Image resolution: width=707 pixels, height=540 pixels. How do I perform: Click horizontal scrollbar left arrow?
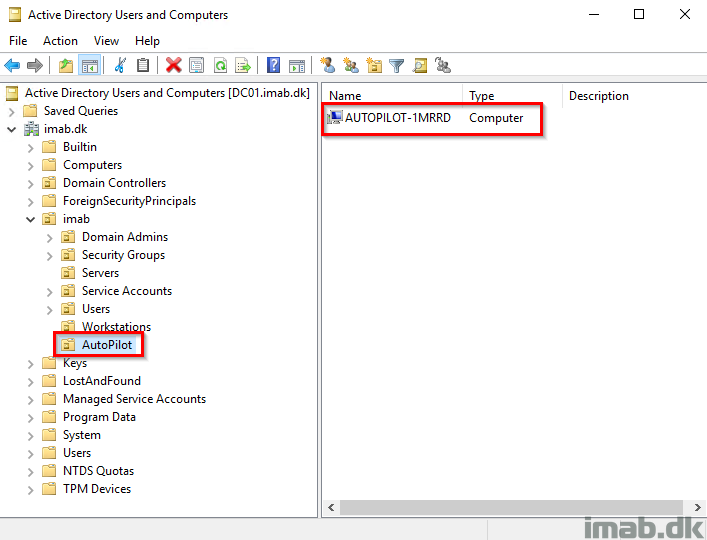pyautogui.click(x=331, y=508)
